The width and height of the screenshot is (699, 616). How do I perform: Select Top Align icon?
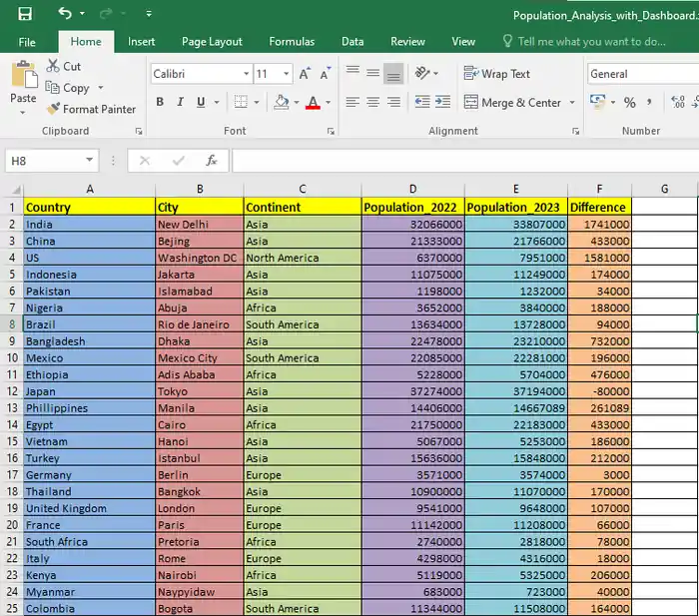[352, 72]
